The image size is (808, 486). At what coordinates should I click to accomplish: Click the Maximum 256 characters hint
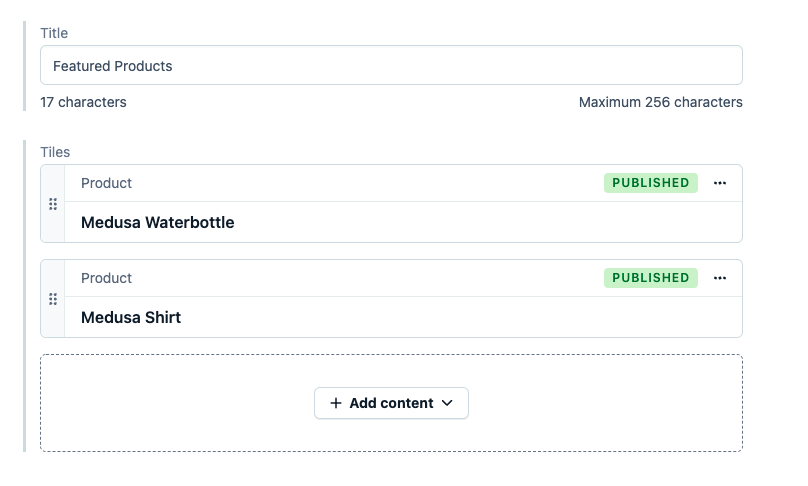(x=661, y=102)
